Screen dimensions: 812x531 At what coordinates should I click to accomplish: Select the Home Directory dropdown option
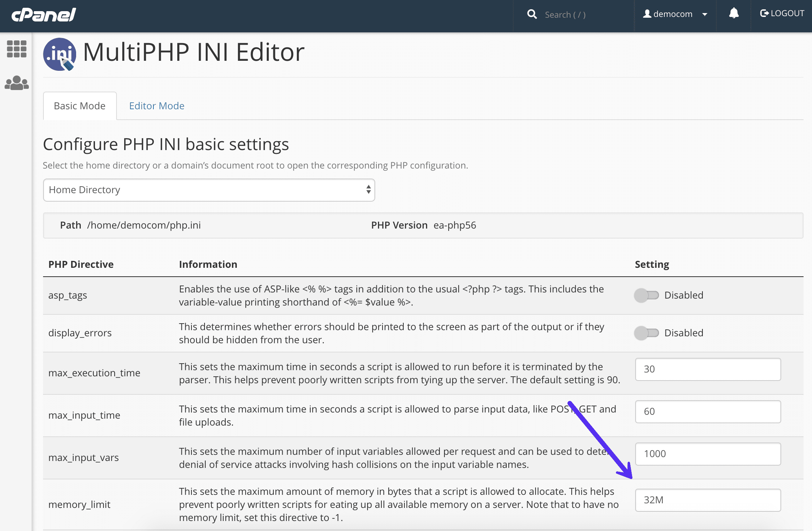click(x=209, y=190)
